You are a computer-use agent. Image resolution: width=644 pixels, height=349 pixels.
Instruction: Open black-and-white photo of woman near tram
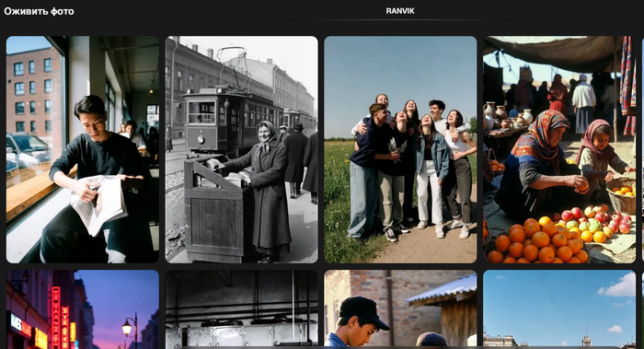pyautogui.click(x=241, y=149)
